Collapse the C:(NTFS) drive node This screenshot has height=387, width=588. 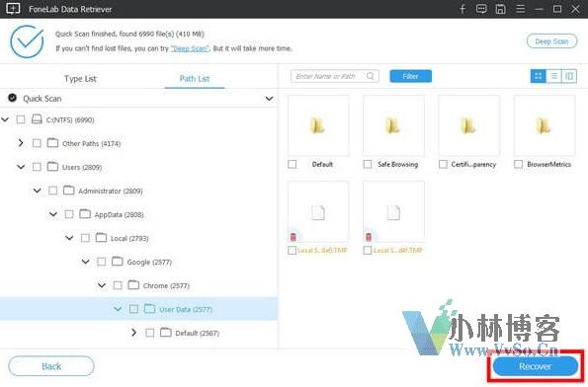[x=5, y=119]
